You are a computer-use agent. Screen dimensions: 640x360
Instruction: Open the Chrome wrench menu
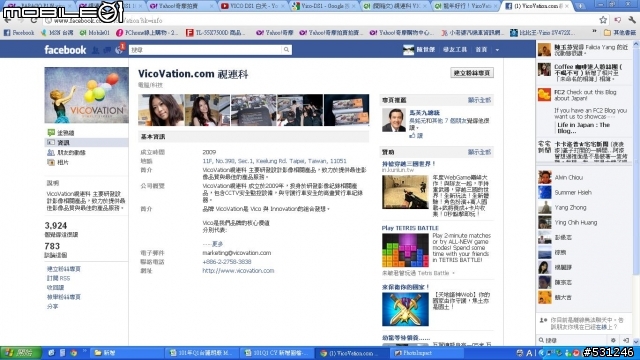(x=631, y=20)
